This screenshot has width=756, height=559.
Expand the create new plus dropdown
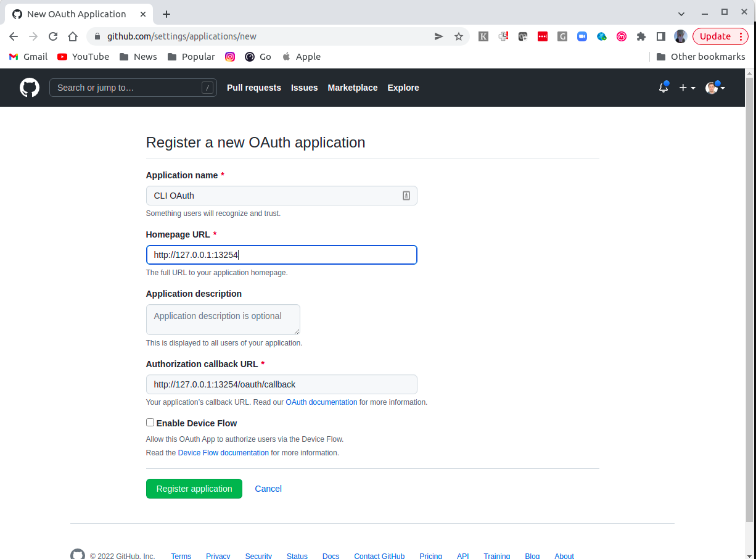tap(687, 88)
